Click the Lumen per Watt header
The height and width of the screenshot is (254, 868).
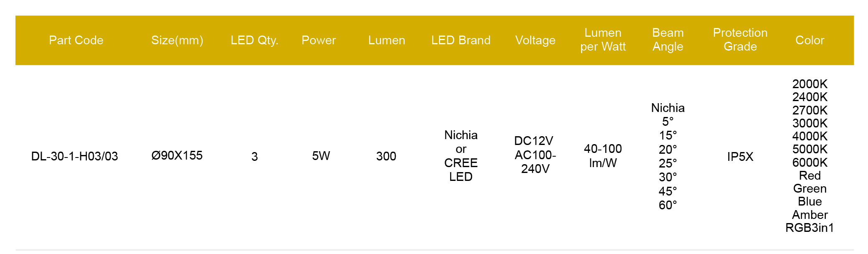coord(603,40)
